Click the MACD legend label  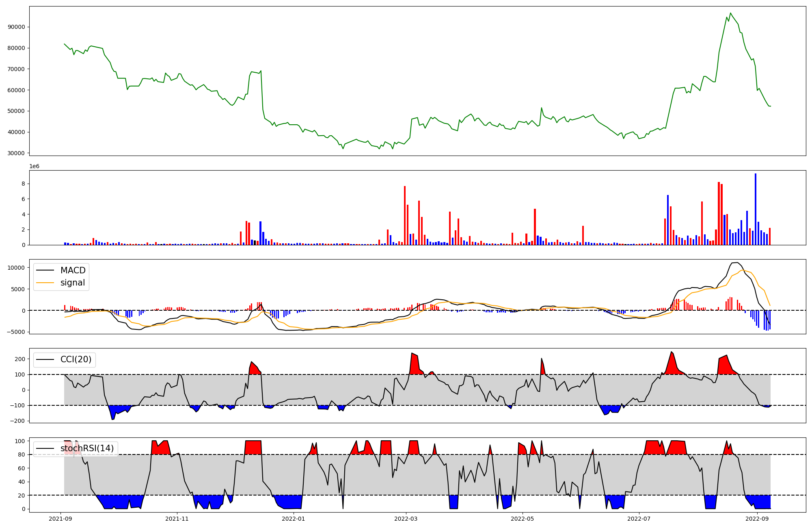tap(73, 270)
